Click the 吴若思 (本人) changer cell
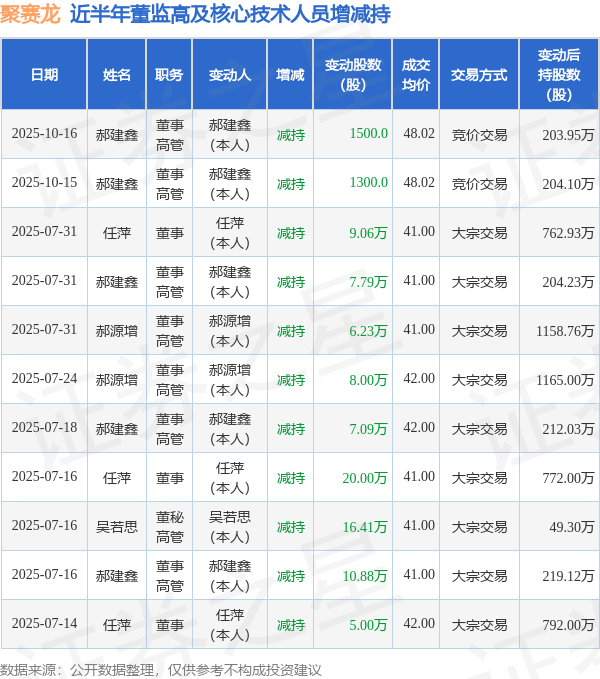The width and height of the screenshot is (600, 679). 230,527
